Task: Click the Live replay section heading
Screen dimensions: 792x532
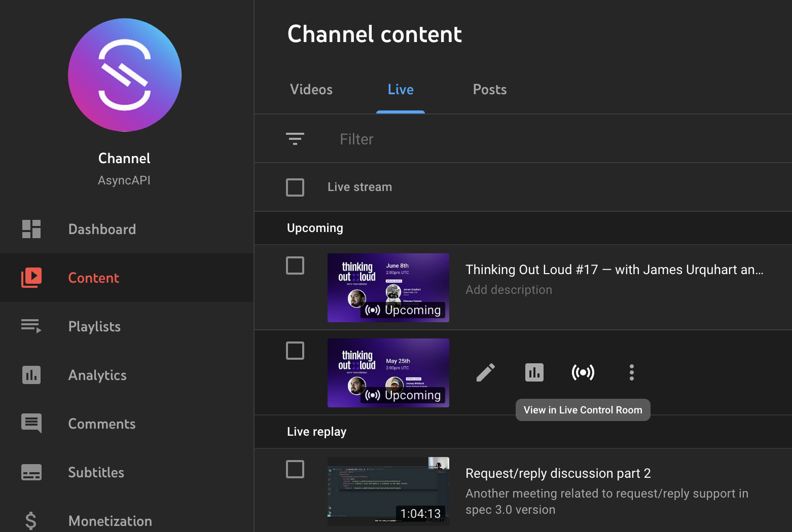Action: (x=317, y=432)
